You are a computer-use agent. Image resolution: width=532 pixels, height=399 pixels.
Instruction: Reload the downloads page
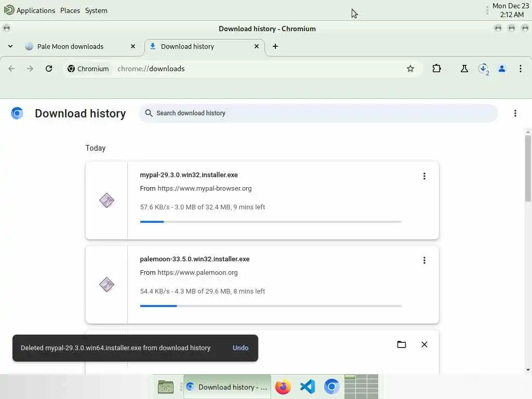(49, 69)
